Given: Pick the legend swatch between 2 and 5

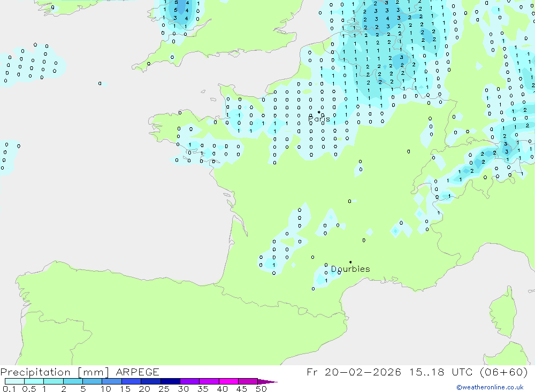Looking at the screenshot, I should (73, 381).
